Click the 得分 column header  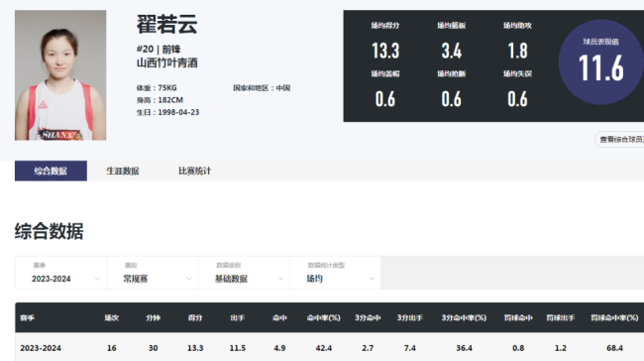coord(195,317)
